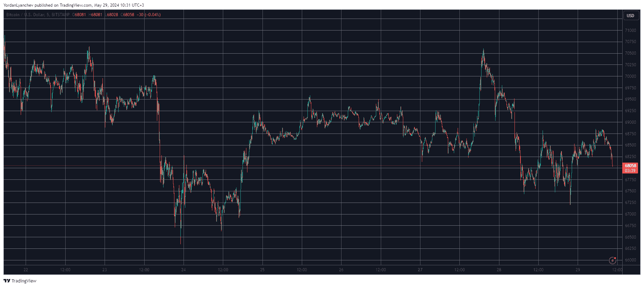Click the date label 28 on time axis

click(x=499, y=270)
